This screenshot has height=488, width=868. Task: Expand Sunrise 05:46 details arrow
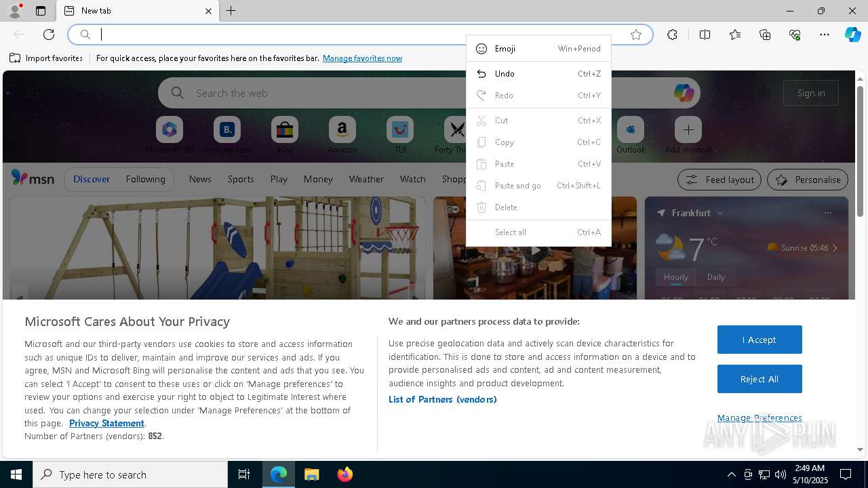[x=835, y=248]
